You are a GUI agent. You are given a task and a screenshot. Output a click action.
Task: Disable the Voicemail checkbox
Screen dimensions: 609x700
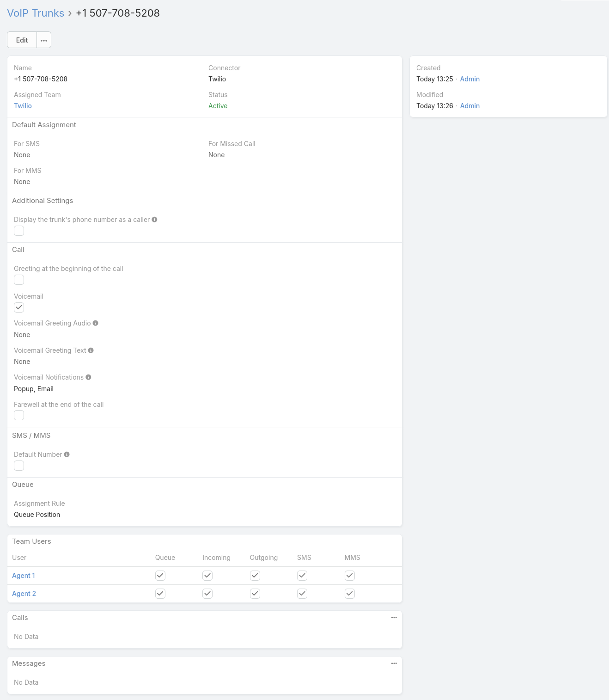click(18, 307)
